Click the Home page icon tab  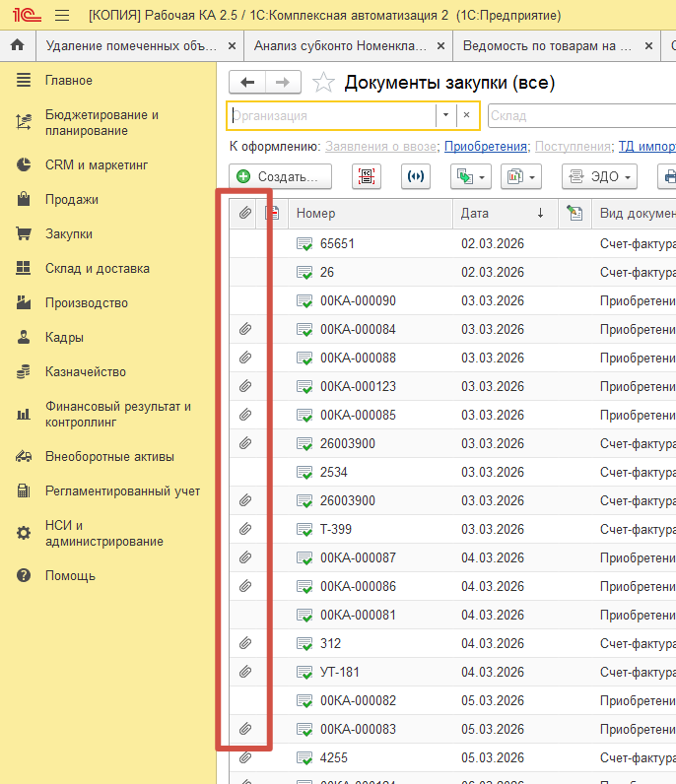pyautogui.click(x=17, y=45)
